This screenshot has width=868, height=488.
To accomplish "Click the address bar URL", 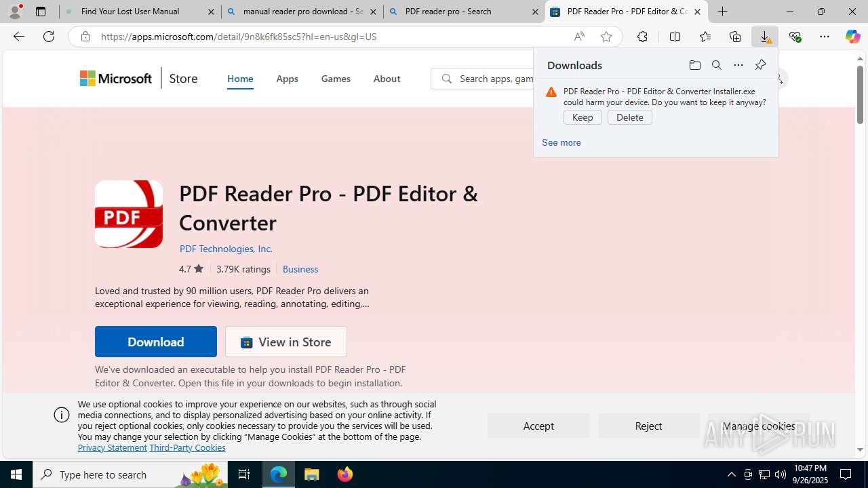I will 239,37.
